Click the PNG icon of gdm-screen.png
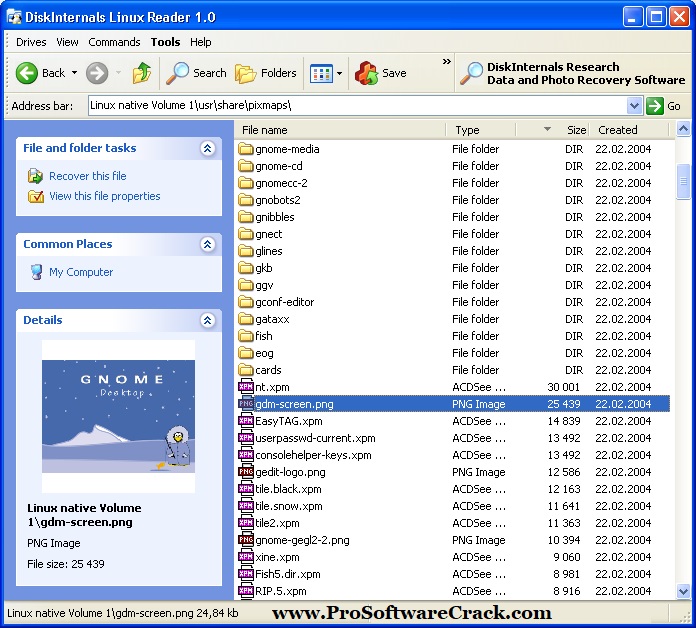The image size is (696, 628). pyautogui.click(x=245, y=403)
